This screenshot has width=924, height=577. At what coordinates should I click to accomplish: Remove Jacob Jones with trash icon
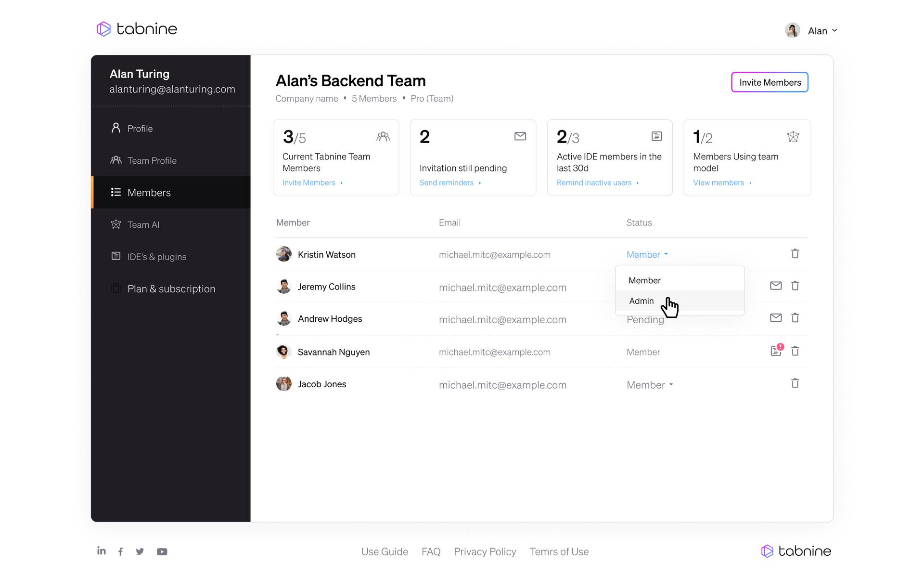pos(795,383)
